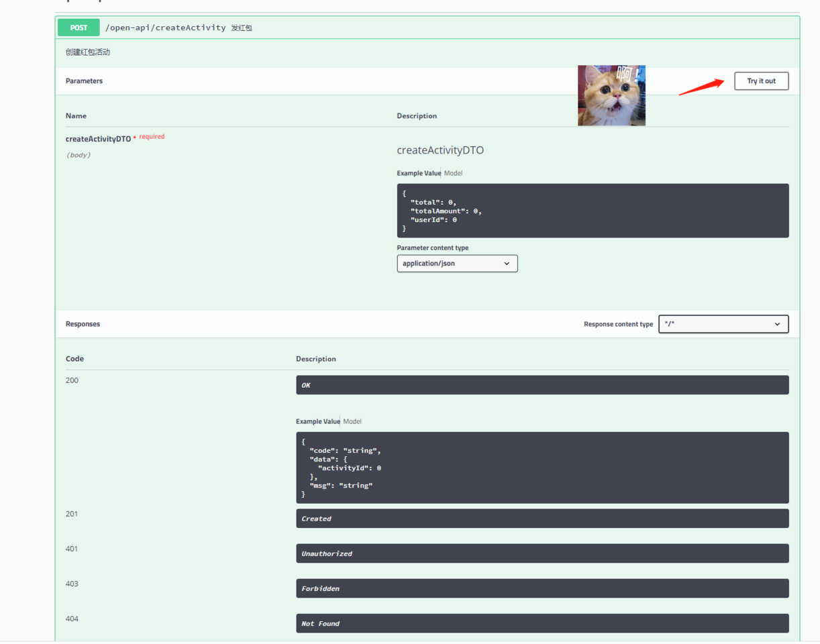Click the green POST method badge
The image size is (820, 644).
(79, 28)
